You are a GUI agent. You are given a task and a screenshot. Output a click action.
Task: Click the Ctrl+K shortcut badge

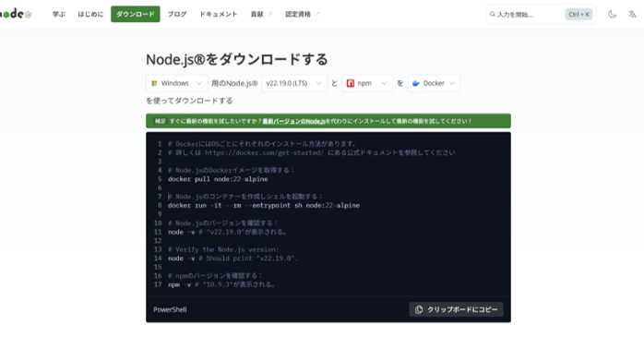coord(578,15)
